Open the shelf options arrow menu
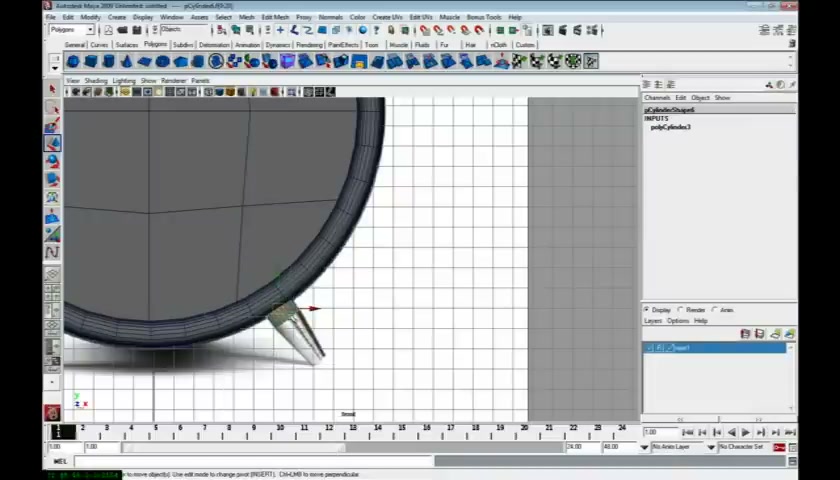Image resolution: width=840 pixels, height=480 pixels. point(55,69)
